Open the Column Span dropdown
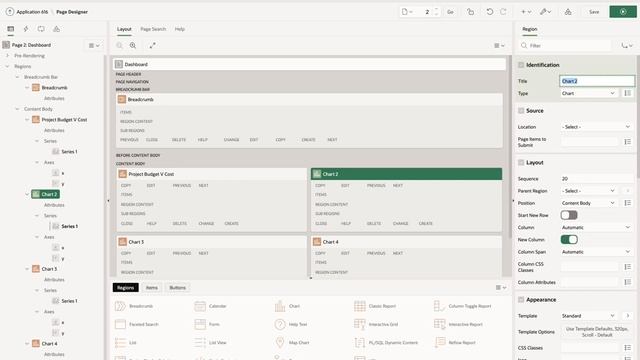This screenshot has width=640, height=360. (596, 252)
